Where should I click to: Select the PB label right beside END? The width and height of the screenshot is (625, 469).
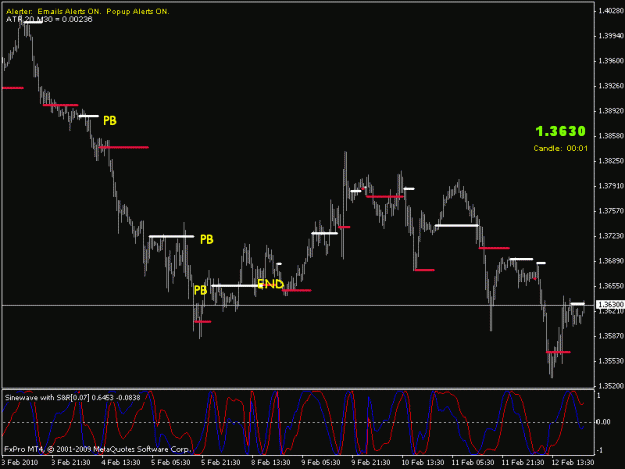pos(200,290)
